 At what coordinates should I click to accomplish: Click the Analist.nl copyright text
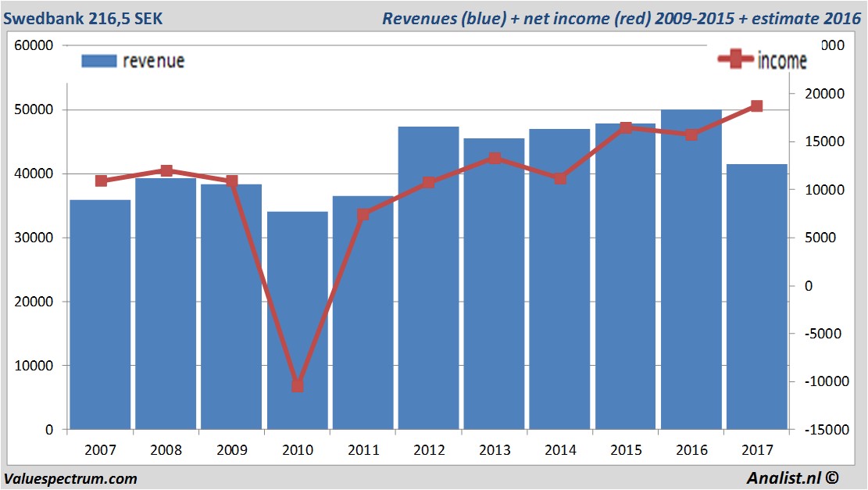792,477
